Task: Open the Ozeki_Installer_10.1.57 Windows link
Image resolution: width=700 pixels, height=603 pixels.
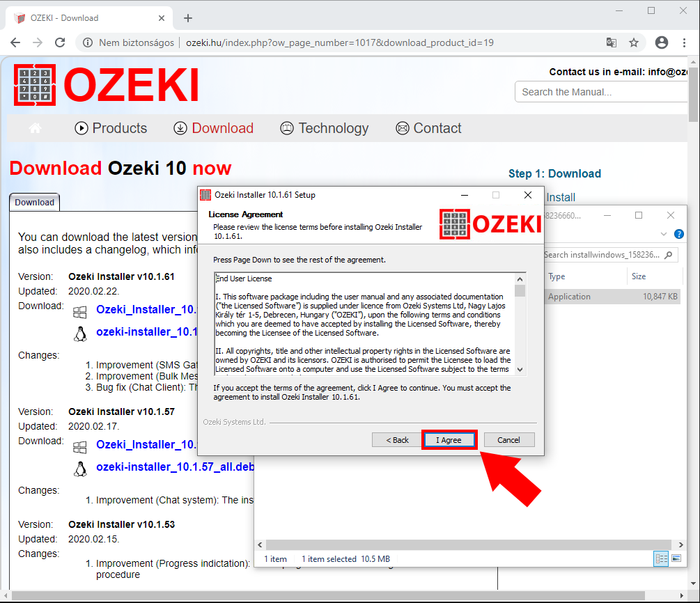Action: (146, 444)
